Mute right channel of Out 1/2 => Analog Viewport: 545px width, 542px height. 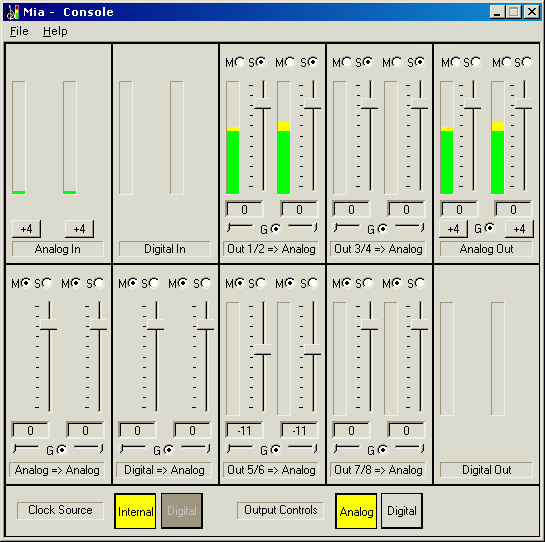click(290, 62)
